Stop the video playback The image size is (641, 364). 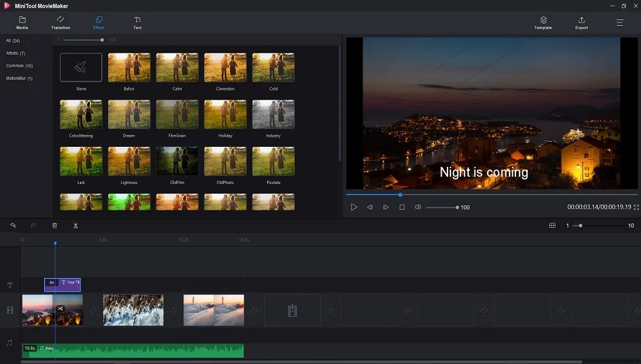[402, 207]
